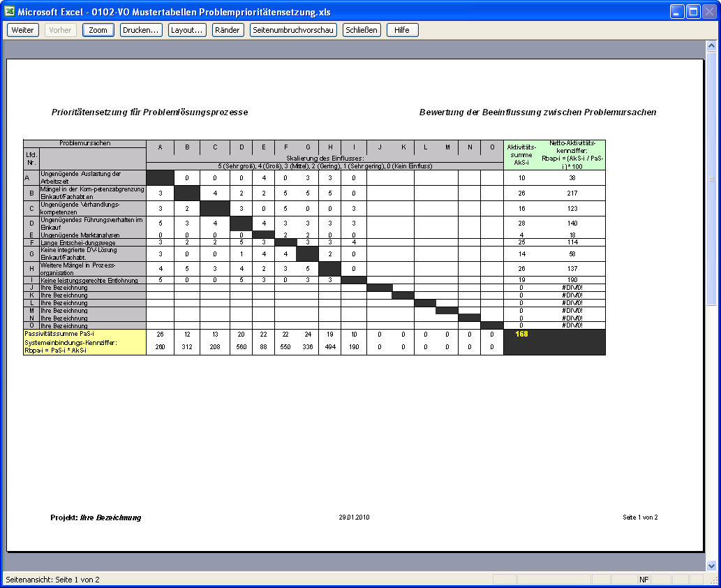721x588 pixels.
Task: Click the 'Problemursachen' table header
Action: [x=84, y=143]
